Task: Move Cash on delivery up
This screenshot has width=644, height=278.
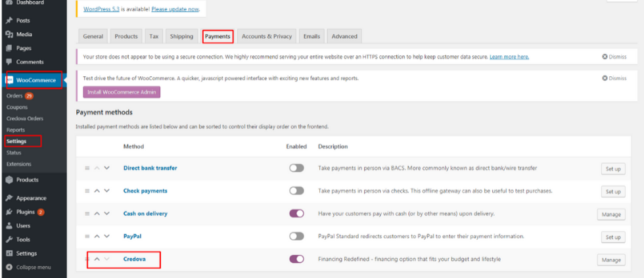Action: tap(97, 214)
